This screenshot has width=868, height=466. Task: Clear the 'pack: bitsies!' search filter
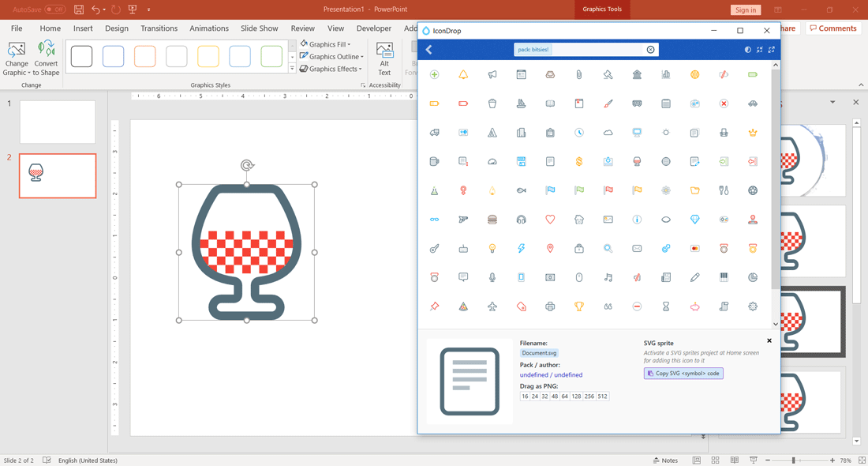coord(650,50)
